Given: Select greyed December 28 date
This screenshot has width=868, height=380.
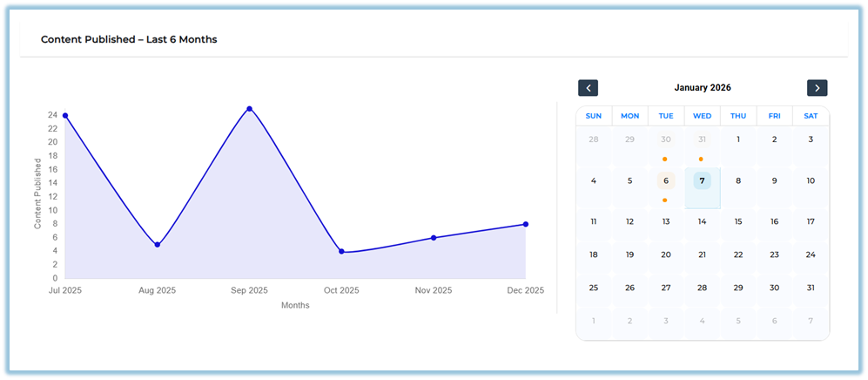Looking at the screenshot, I should point(593,139).
